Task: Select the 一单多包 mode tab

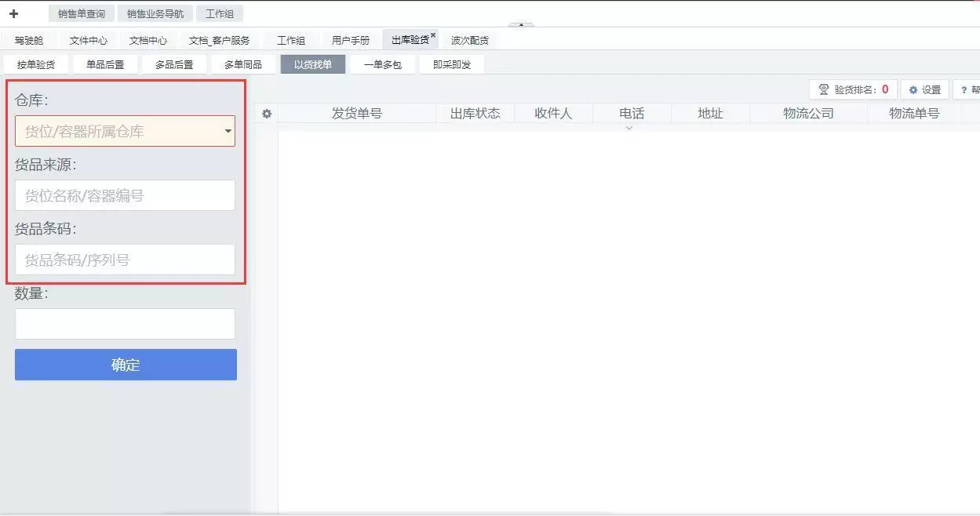Action: point(382,64)
